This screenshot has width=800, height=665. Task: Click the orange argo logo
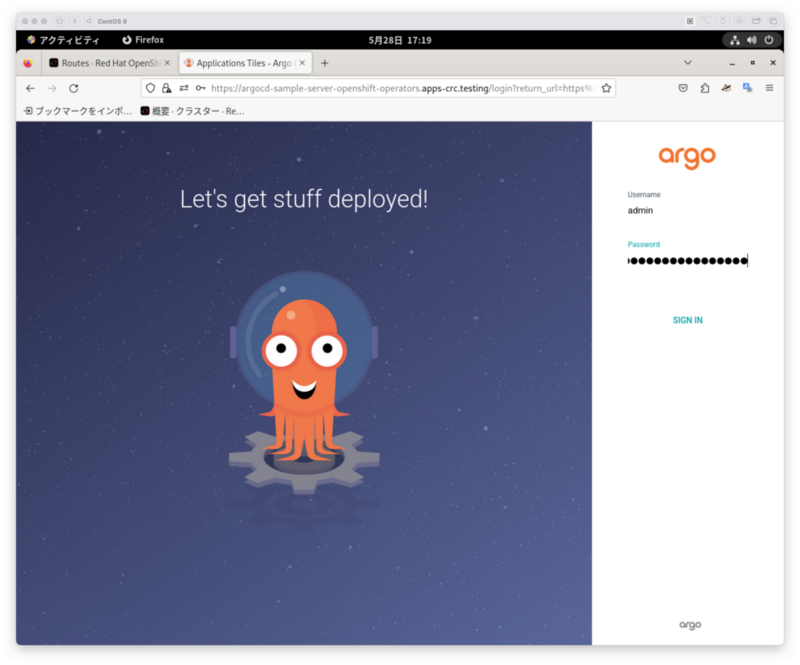point(687,157)
